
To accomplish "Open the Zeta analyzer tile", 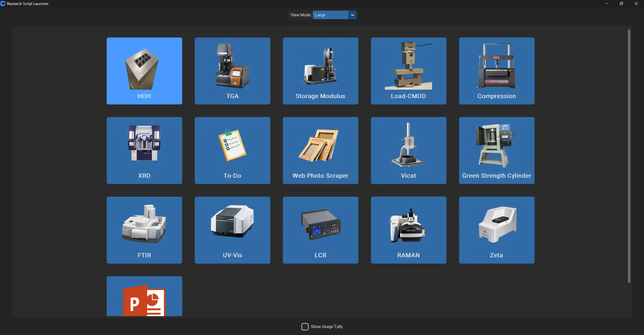I will (x=496, y=230).
